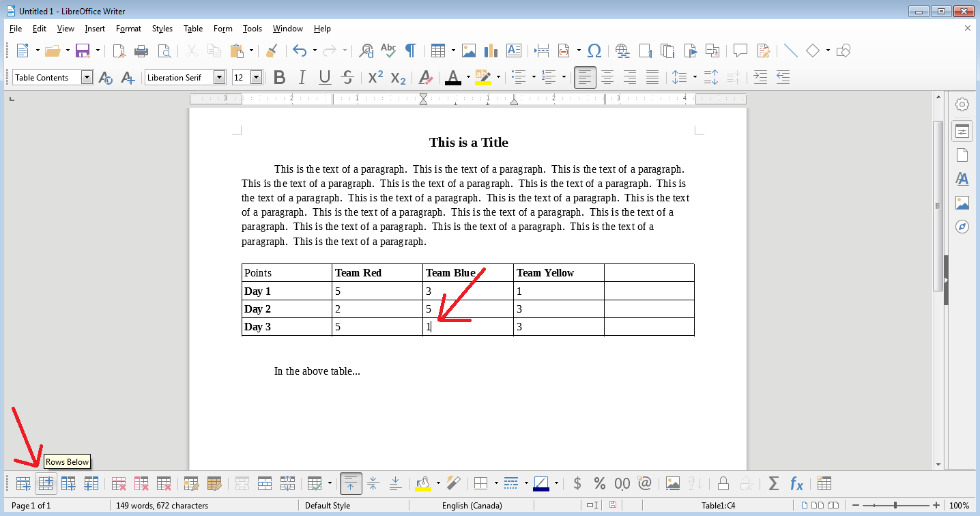Image resolution: width=980 pixels, height=516 pixels.
Task: Toggle formatting marks pilcrow
Action: 410,51
